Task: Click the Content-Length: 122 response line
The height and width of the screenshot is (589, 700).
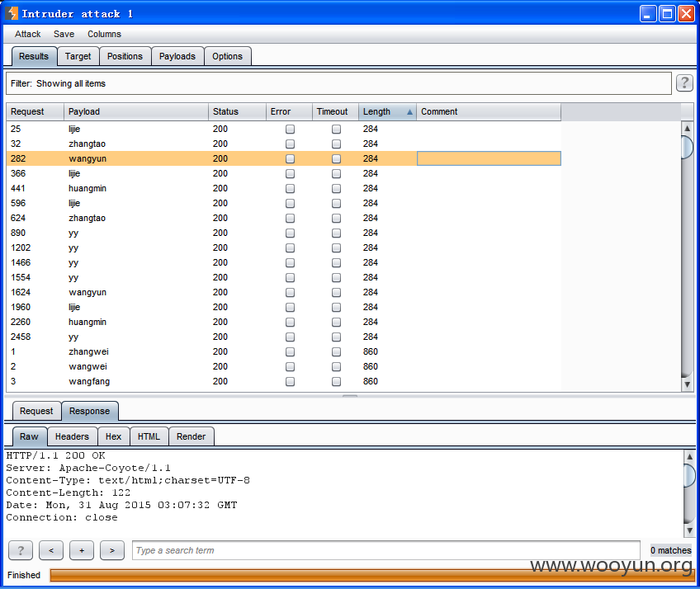Action: [68, 492]
